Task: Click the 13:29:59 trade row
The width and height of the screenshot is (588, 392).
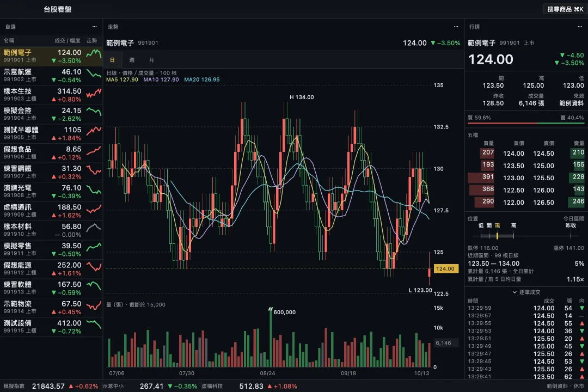Action: click(x=526, y=308)
